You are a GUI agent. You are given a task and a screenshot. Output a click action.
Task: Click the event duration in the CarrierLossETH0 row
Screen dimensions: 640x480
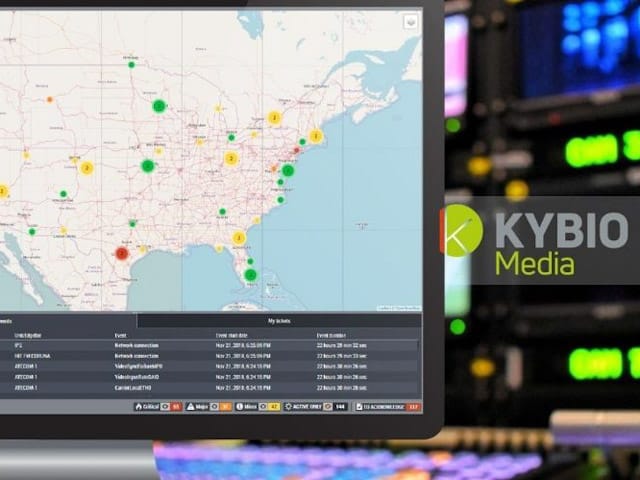[342, 387]
